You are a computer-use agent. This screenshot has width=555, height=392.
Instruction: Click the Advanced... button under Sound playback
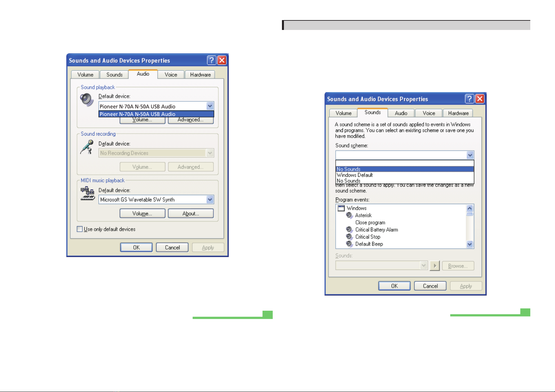coord(191,120)
